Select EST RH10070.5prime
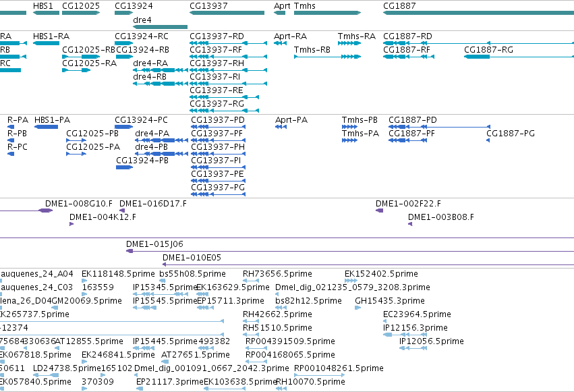 point(281,389)
